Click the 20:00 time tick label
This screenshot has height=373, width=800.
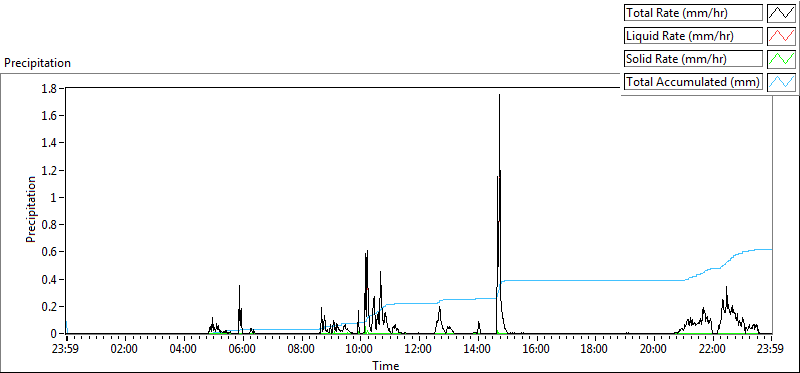(654, 350)
